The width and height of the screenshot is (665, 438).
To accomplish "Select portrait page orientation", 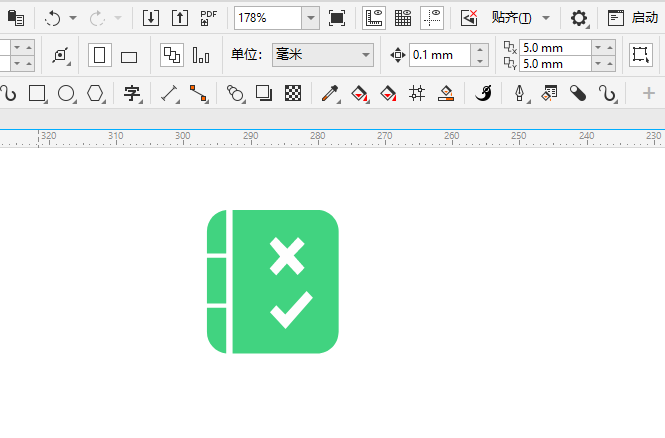I will 100,55.
